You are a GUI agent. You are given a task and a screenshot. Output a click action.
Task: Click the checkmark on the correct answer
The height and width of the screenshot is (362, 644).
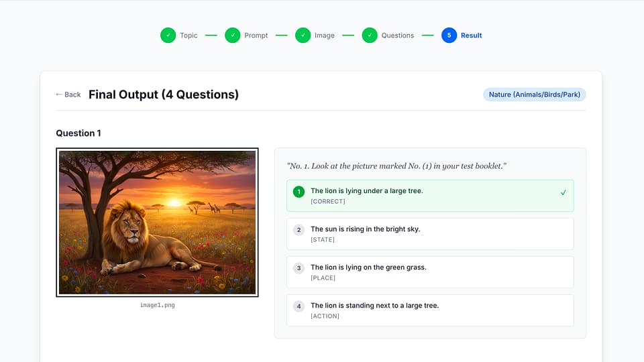[563, 192]
